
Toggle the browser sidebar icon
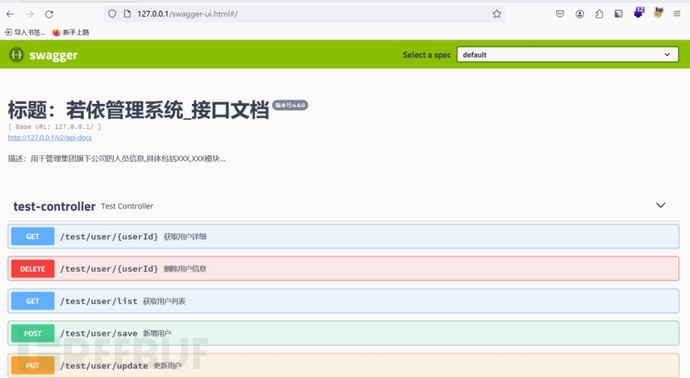pos(618,14)
